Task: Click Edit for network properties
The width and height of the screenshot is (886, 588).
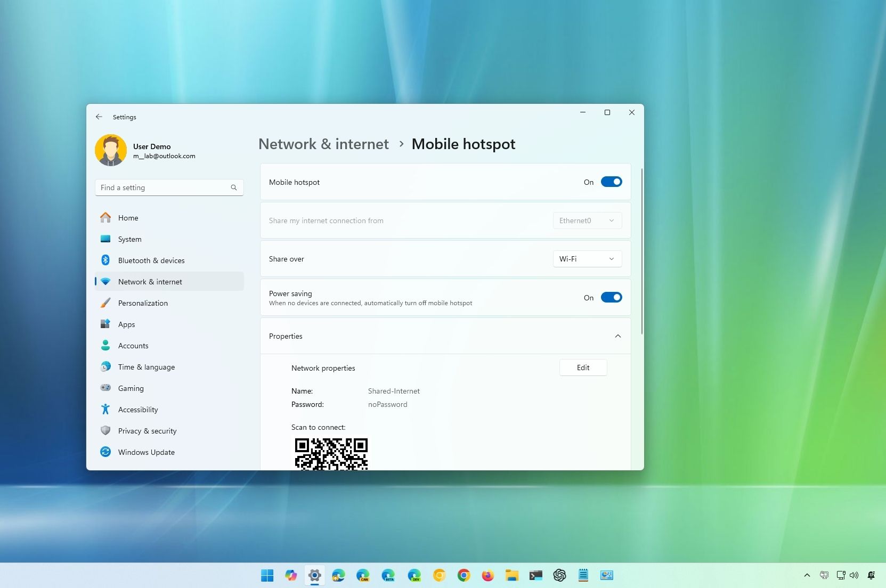Action: coord(583,367)
